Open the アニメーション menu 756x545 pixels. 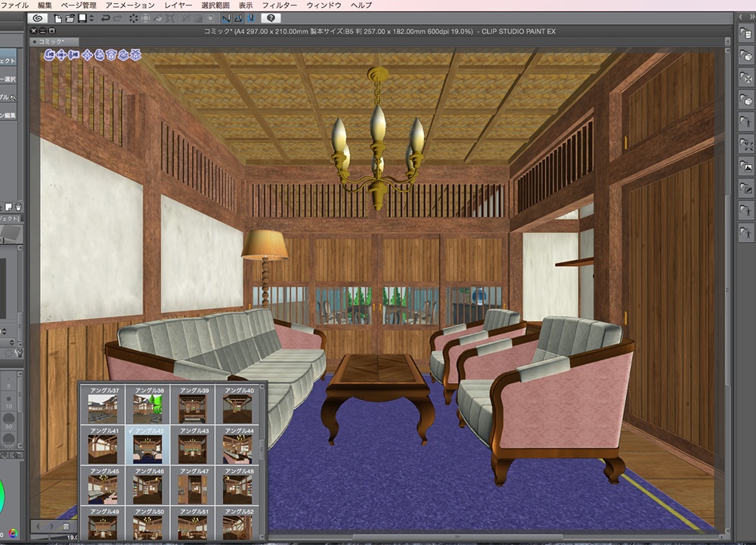click(130, 5)
